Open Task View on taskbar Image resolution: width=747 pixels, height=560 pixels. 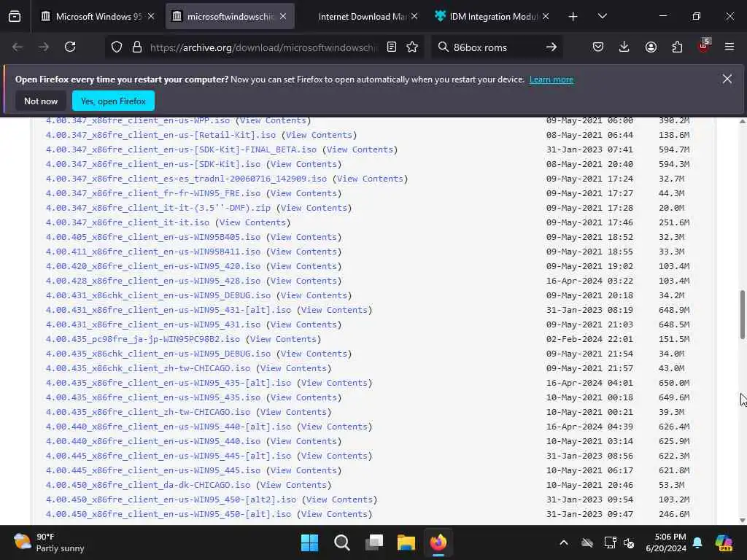pos(374,542)
